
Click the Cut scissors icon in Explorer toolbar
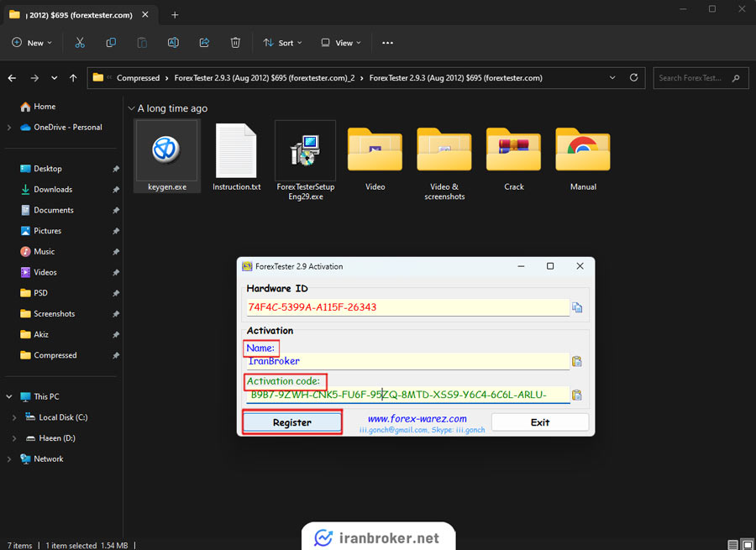point(80,43)
